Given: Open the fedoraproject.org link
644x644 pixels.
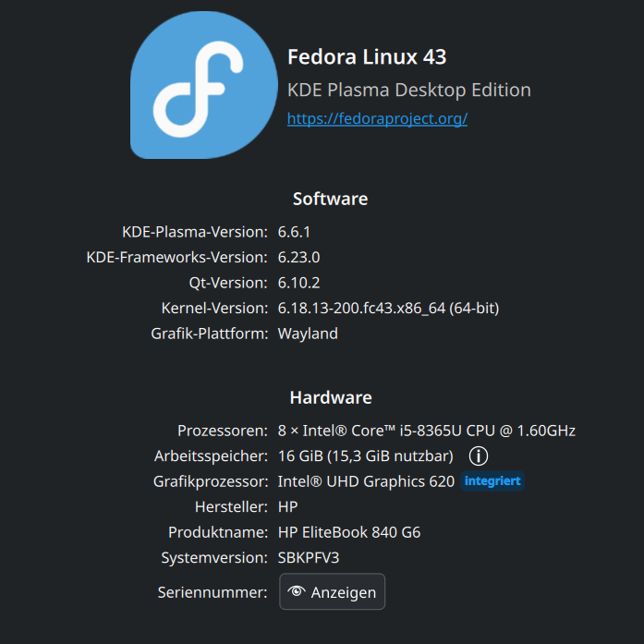Looking at the screenshot, I should [x=377, y=119].
